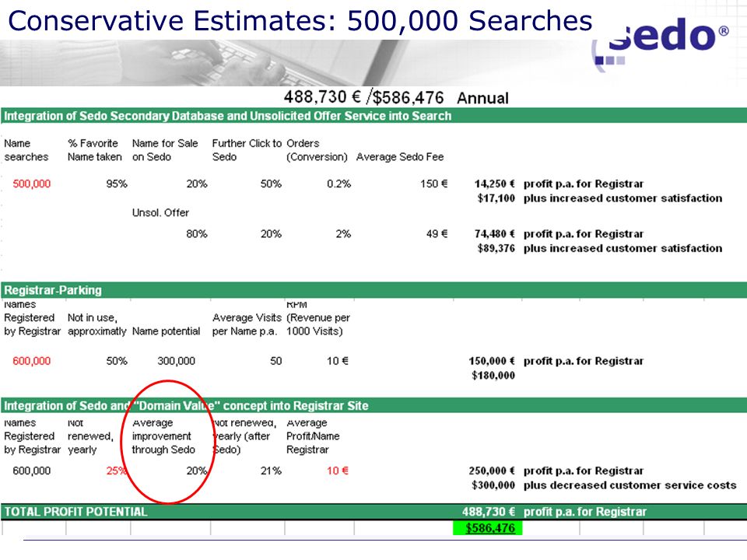Select the '300,000' name potential cell
Image resolution: width=747 pixels, height=560 pixels.
[177, 361]
